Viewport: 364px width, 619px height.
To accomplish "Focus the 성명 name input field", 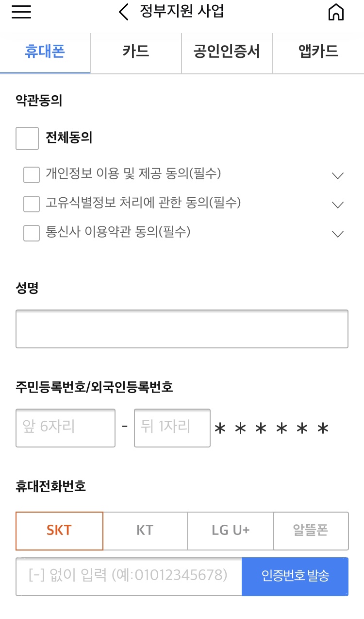I will (x=182, y=329).
